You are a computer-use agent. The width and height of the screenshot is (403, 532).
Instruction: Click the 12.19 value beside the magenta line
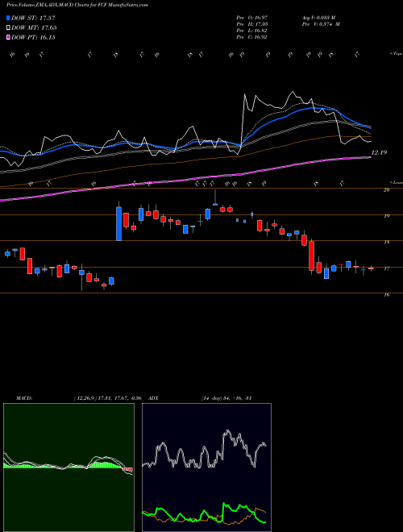click(x=379, y=152)
